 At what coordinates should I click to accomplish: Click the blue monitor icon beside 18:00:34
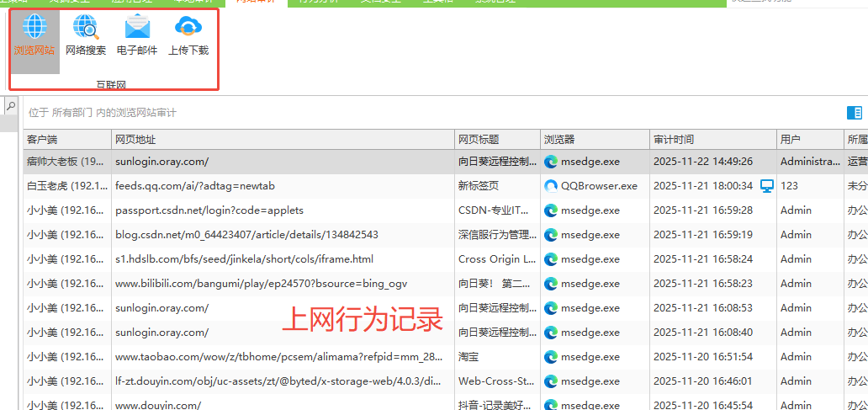tap(767, 185)
